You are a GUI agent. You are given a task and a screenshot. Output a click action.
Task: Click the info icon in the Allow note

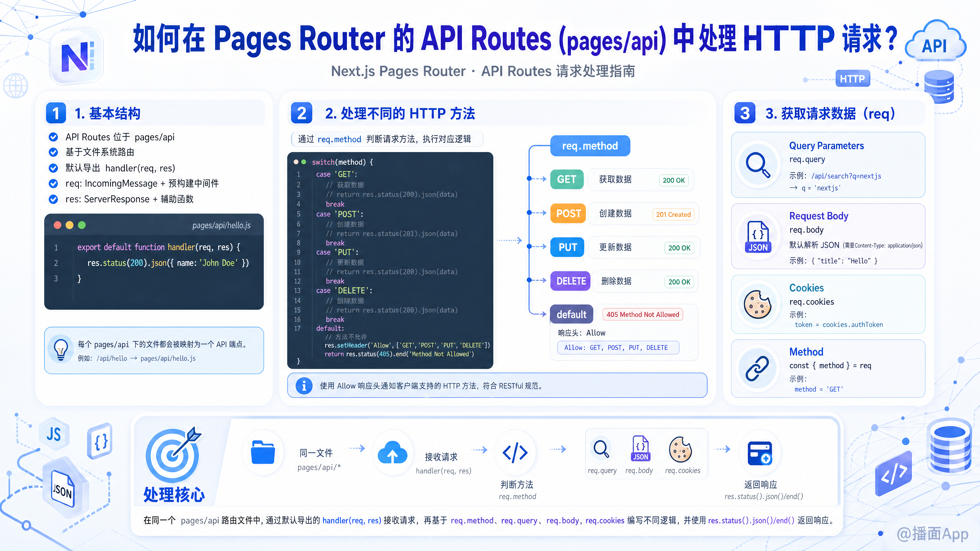coord(304,386)
